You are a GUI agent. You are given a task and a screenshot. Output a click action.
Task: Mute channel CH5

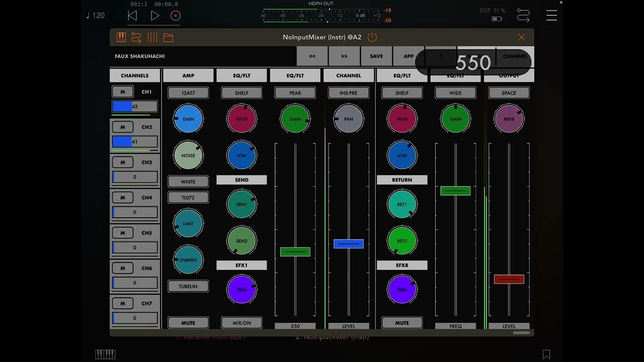pyautogui.click(x=123, y=233)
